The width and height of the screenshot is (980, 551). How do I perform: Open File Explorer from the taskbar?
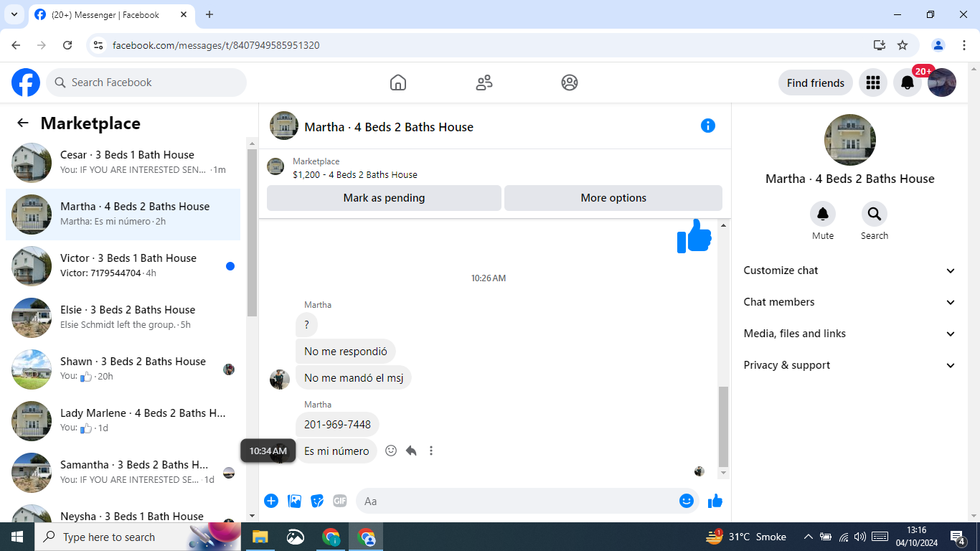click(x=260, y=537)
